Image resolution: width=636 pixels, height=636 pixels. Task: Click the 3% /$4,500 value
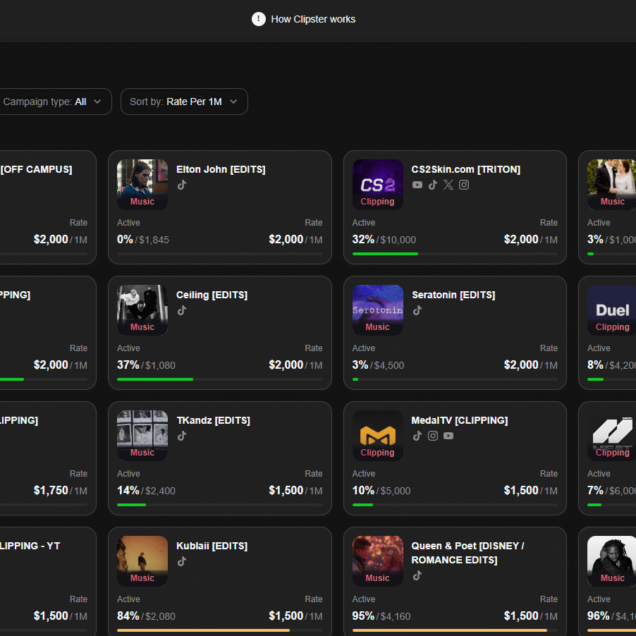click(x=378, y=365)
